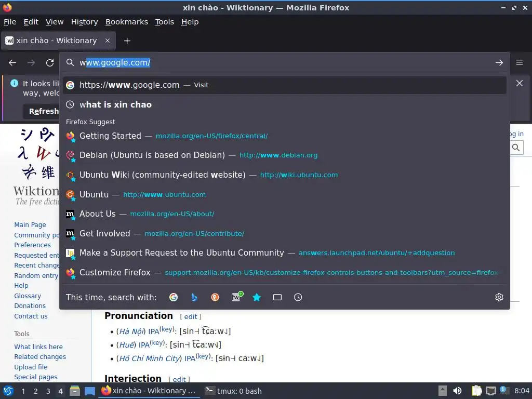Switch to the tmux: 0 bash window
The image size is (532, 399).
coord(234,391)
